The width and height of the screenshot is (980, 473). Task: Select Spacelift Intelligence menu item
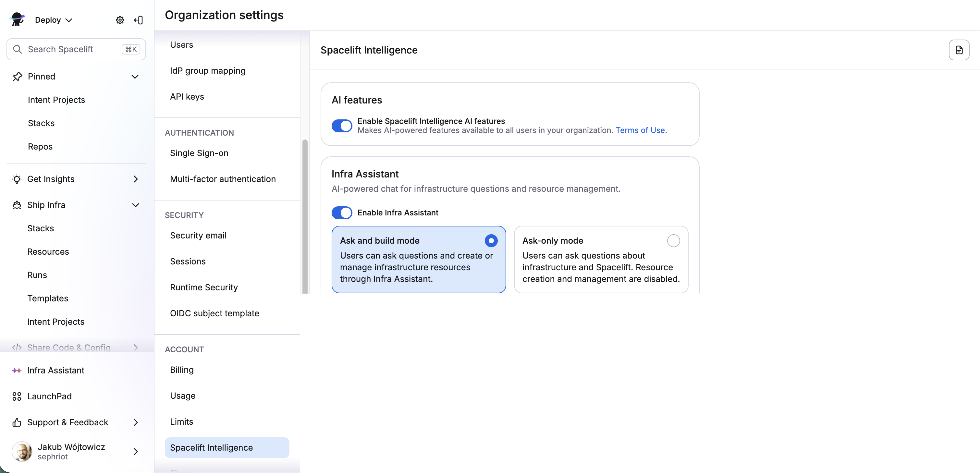[227, 447]
